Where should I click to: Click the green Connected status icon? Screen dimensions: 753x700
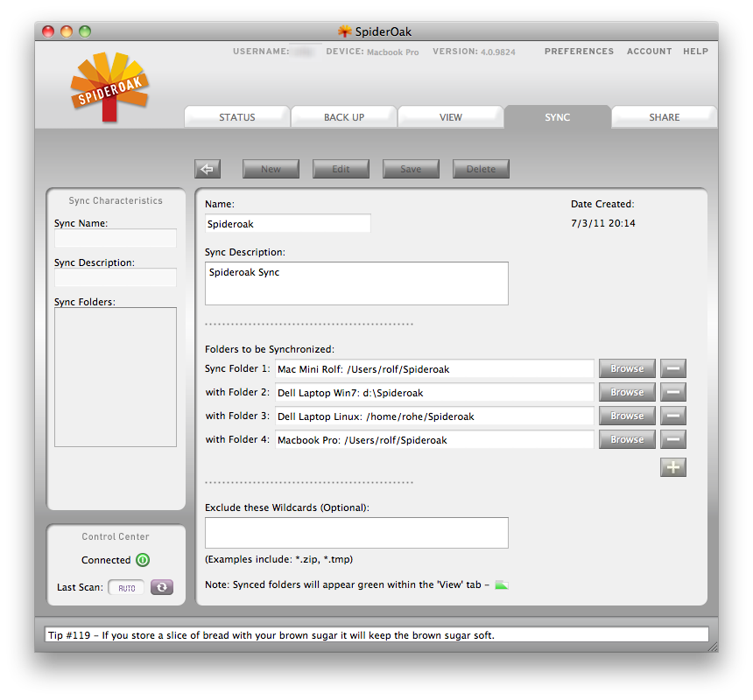pos(143,560)
